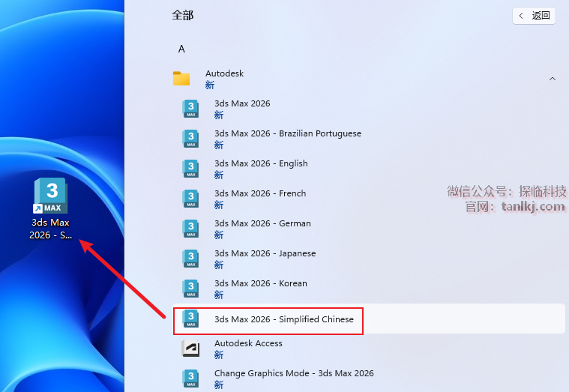Click the 全部 heading
The height and width of the screenshot is (392, 569).
point(182,15)
